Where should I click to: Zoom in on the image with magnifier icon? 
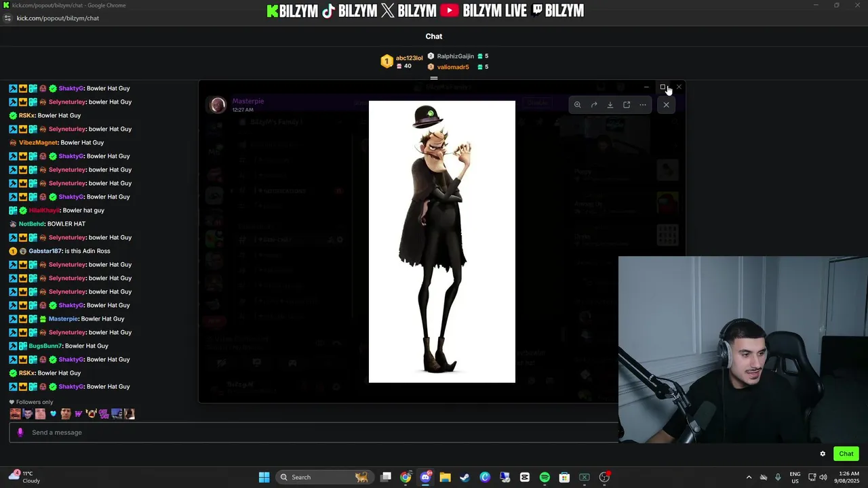point(578,105)
